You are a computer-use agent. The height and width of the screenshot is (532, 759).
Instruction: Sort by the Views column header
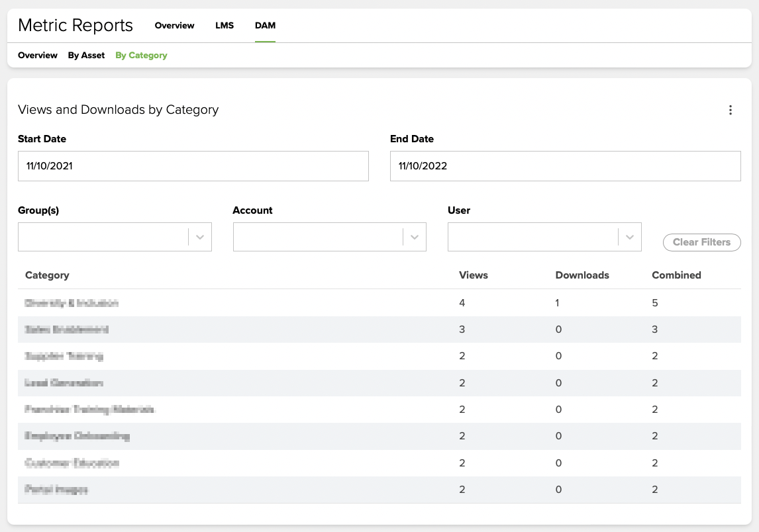coord(473,275)
